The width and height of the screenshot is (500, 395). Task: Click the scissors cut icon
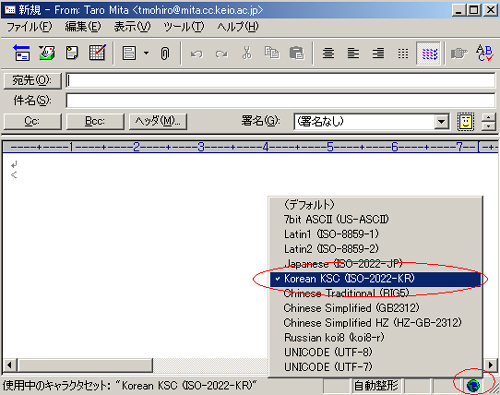[247, 53]
